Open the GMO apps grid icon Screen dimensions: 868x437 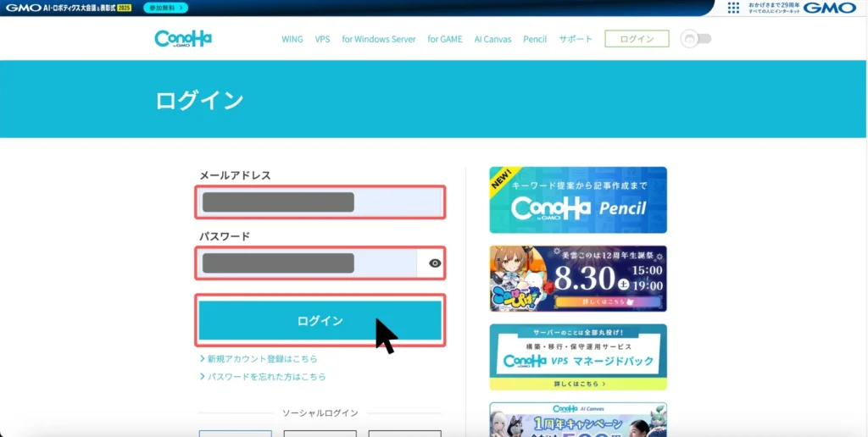click(x=733, y=8)
